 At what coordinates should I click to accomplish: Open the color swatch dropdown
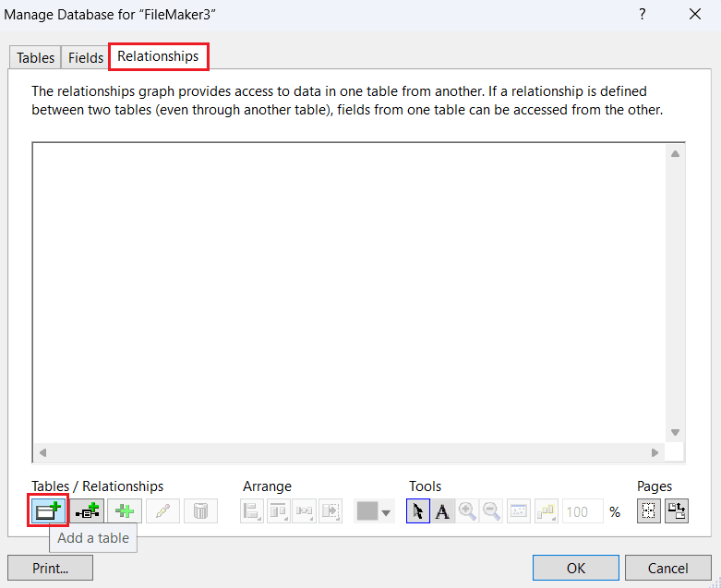[375, 510]
